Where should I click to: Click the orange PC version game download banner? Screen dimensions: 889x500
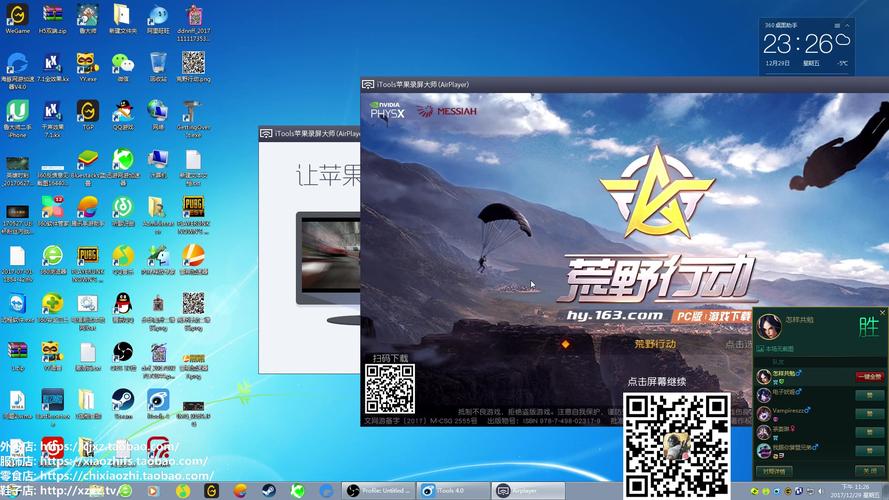712,316
